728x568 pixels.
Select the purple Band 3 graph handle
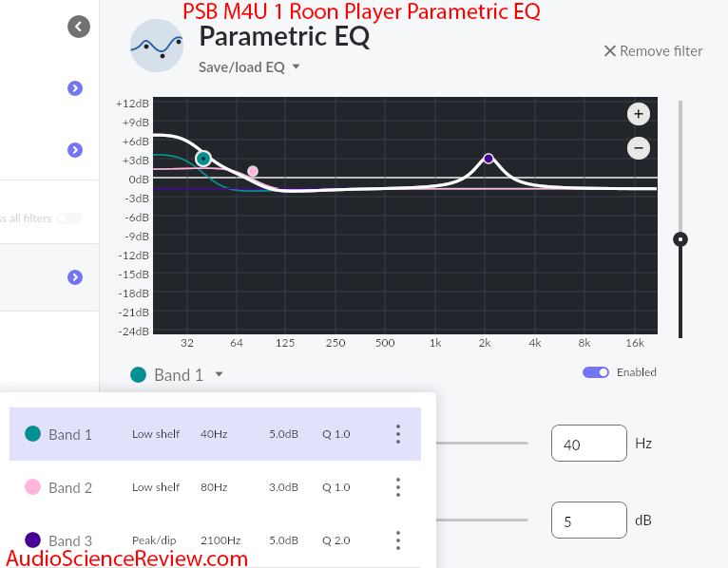click(488, 159)
